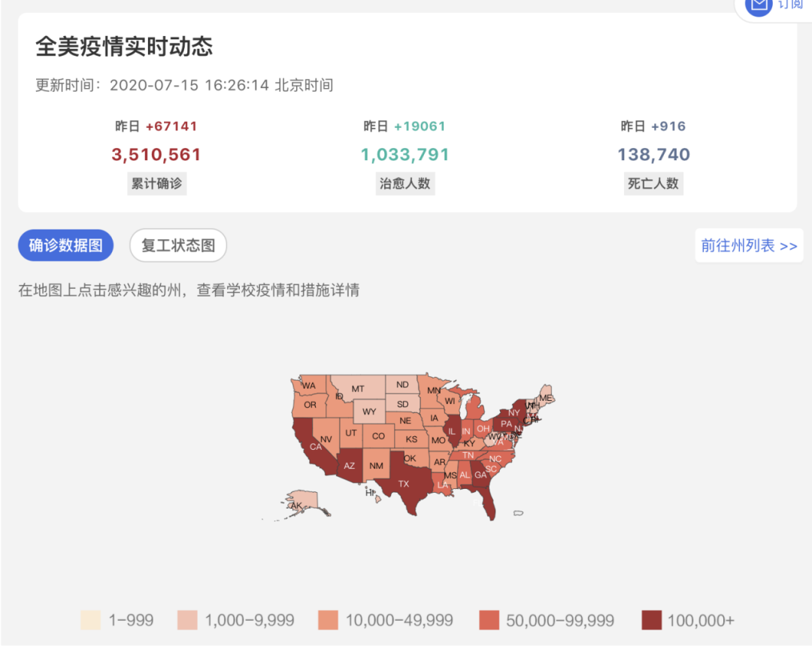Select the 1,000-9,999 legend swatch
The height and width of the screenshot is (653, 812).
coord(188,621)
